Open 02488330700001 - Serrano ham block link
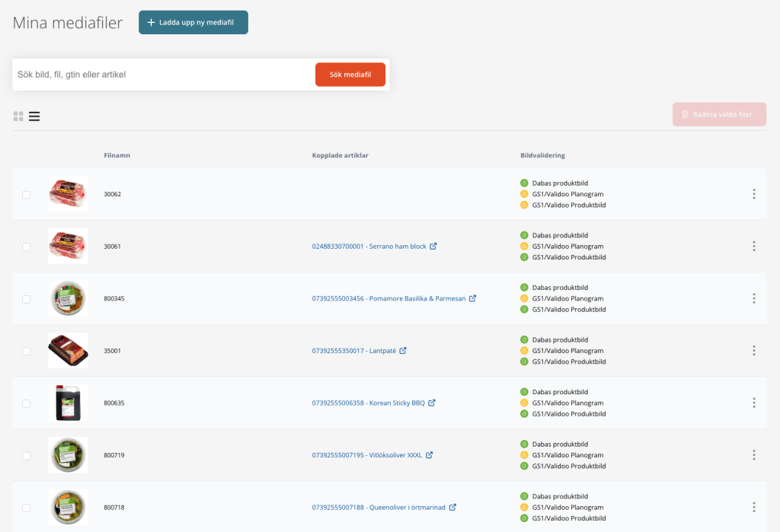The width and height of the screenshot is (780, 532). 369,246
